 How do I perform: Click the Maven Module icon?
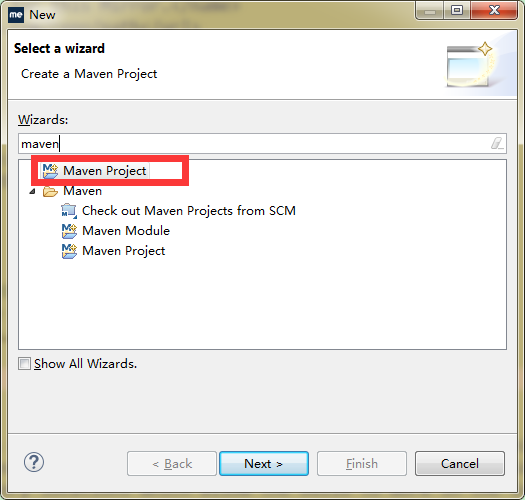click(69, 231)
